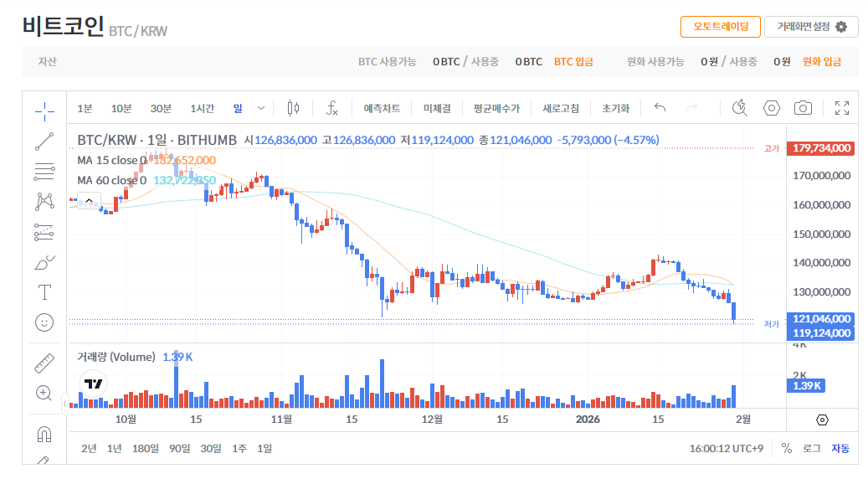Open the indicators fx menu
Viewport: 868px width, 479px height.
coord(332,108)
